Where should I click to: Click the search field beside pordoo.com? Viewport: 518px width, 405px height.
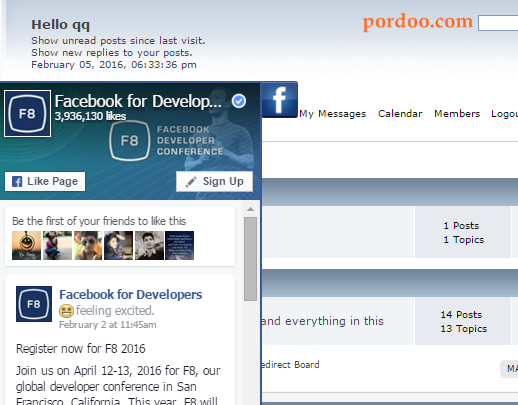[x=498, y=23]
